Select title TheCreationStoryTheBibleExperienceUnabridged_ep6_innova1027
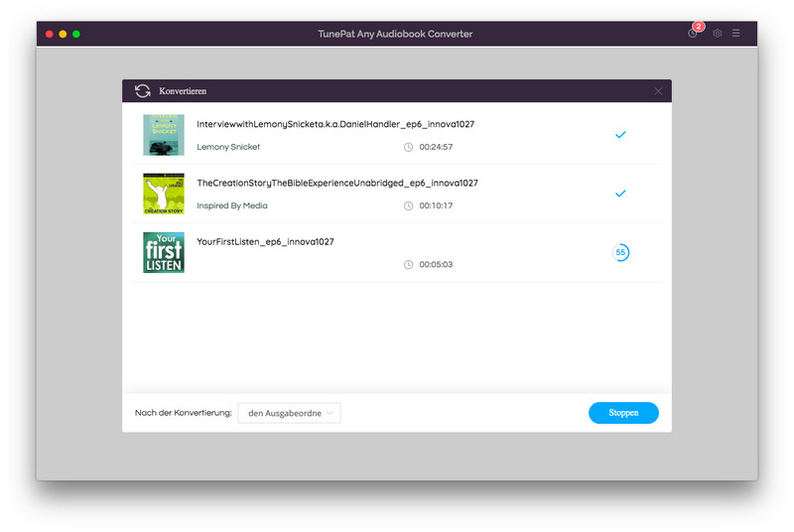Image resolution: width=794 pixels, height=532 pixels. [337, 183]
